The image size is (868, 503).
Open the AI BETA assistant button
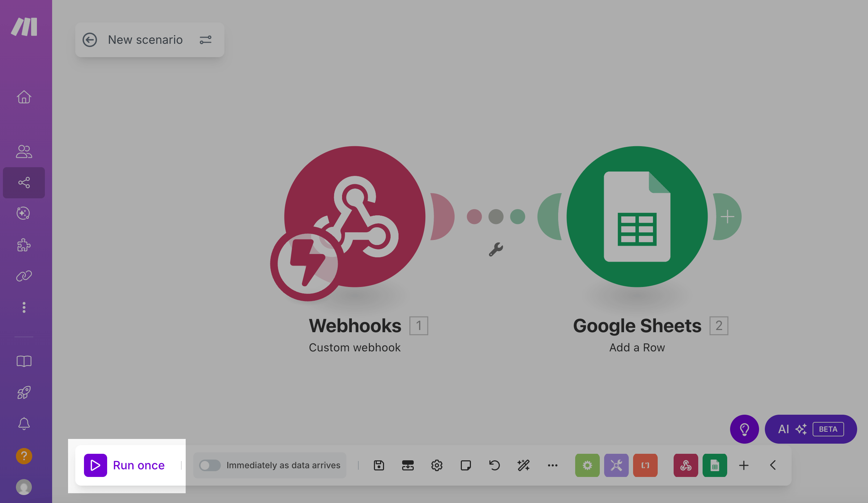click(810, 429)
